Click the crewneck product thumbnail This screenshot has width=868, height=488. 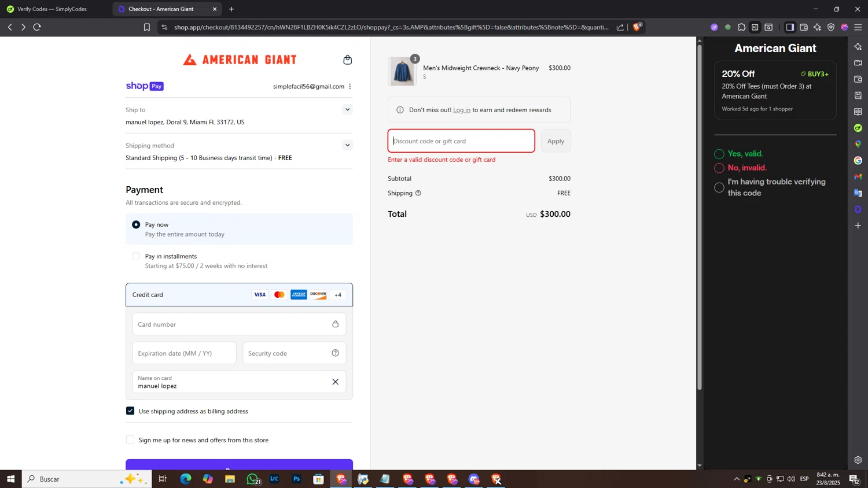point(402,72)
